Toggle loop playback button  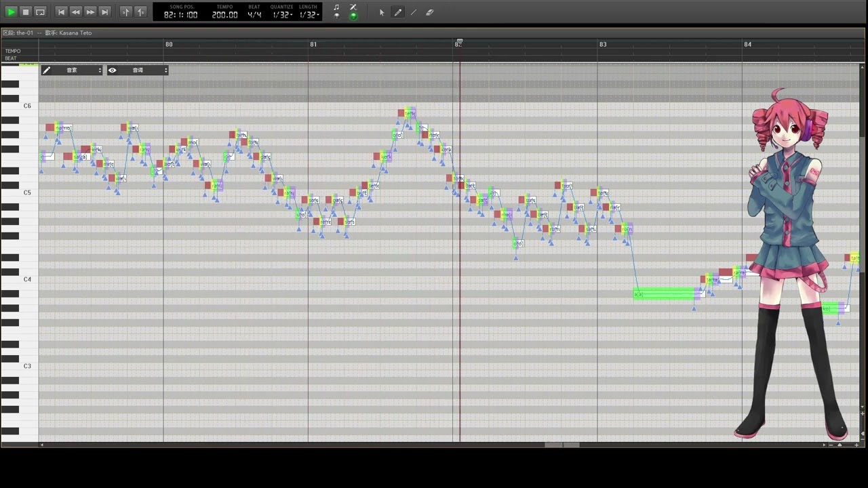click(x=40, y=12)
